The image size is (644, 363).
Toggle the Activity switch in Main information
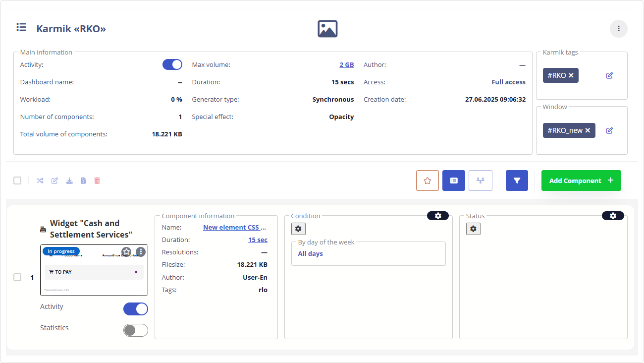(x=172, y=64)
